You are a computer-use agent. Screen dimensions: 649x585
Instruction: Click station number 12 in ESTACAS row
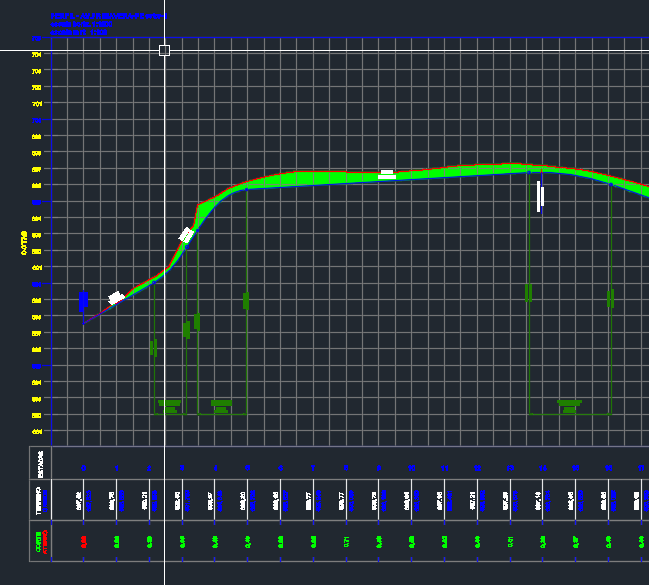point(477,468)
